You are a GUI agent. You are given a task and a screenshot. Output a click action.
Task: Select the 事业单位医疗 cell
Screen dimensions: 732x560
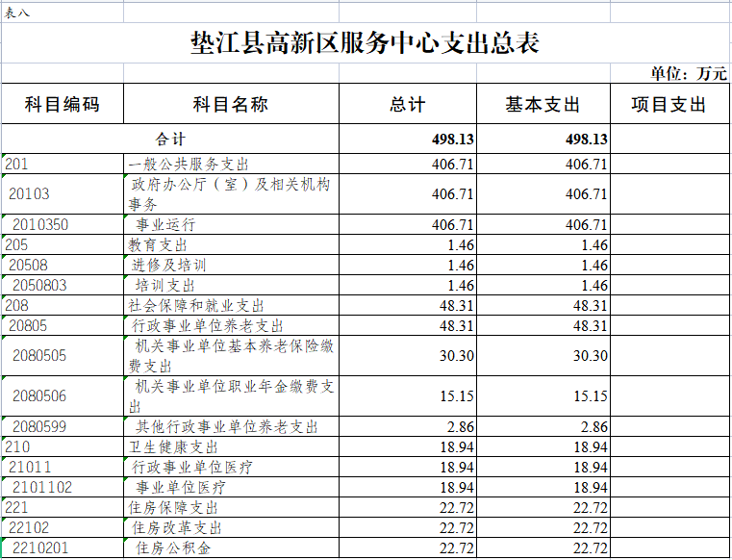coord(231,487)
